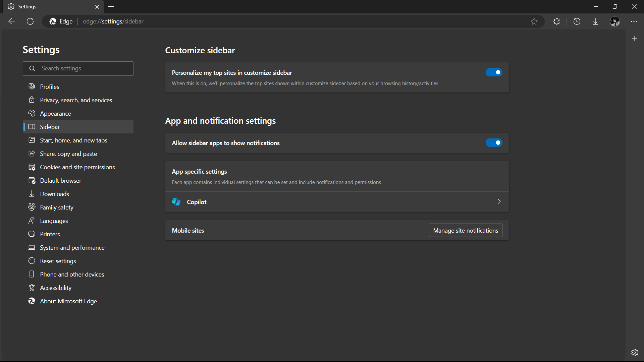Focus the Search settings field
The width and height of the screenshot is (644, 362).
pos(78,68)
